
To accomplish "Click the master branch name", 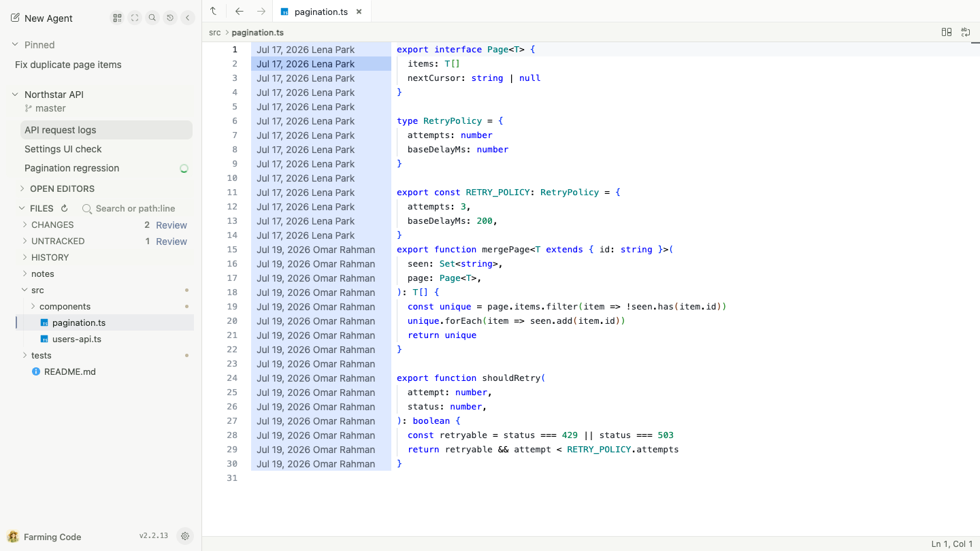I will click(50, 108).
